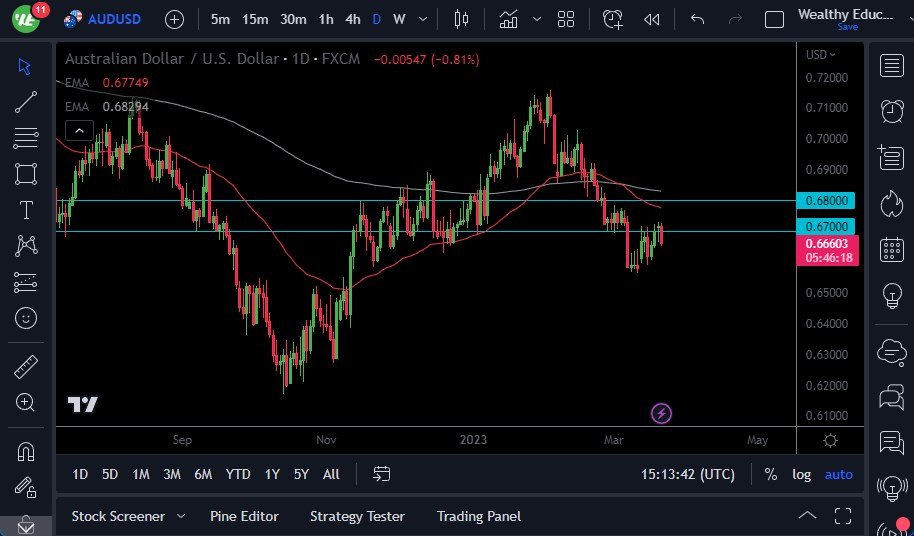This screenshot has width=914, height=536.
Task: Click the AUDUSD symbol search field
Action: [x=114, y=19]
